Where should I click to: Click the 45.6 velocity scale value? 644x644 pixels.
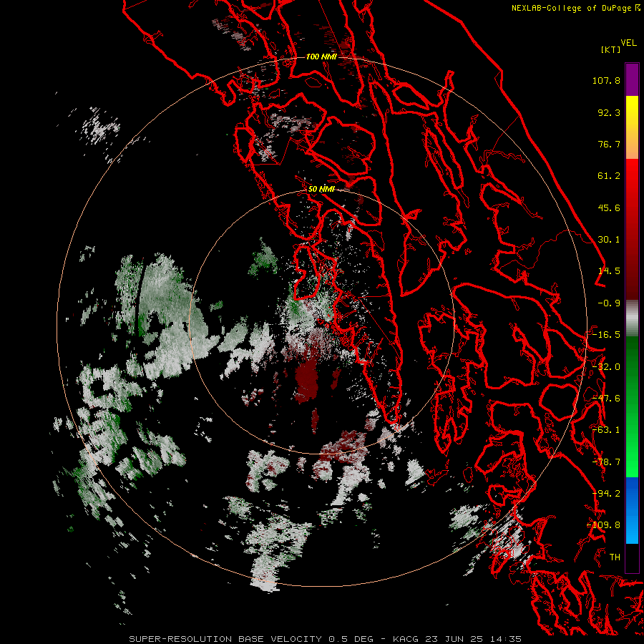point(609,208)
